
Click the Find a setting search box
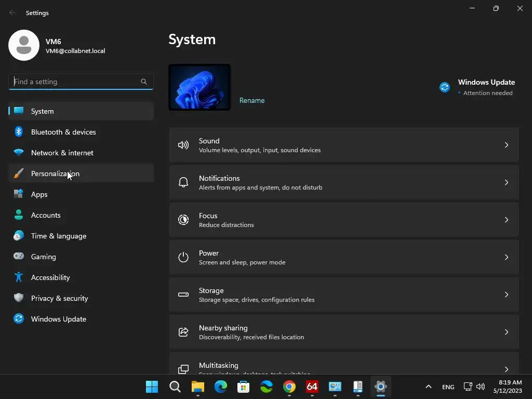81,82
